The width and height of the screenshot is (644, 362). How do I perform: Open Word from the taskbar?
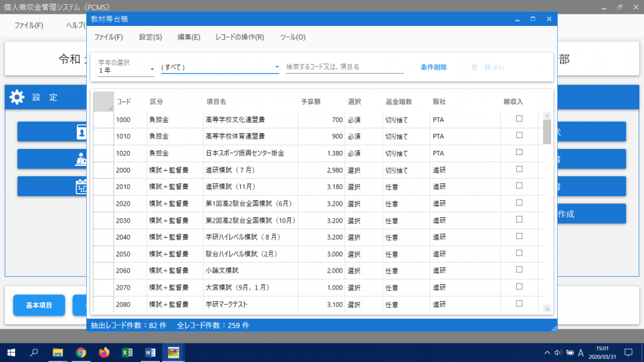pyautogui.click(x=150, y=352)
